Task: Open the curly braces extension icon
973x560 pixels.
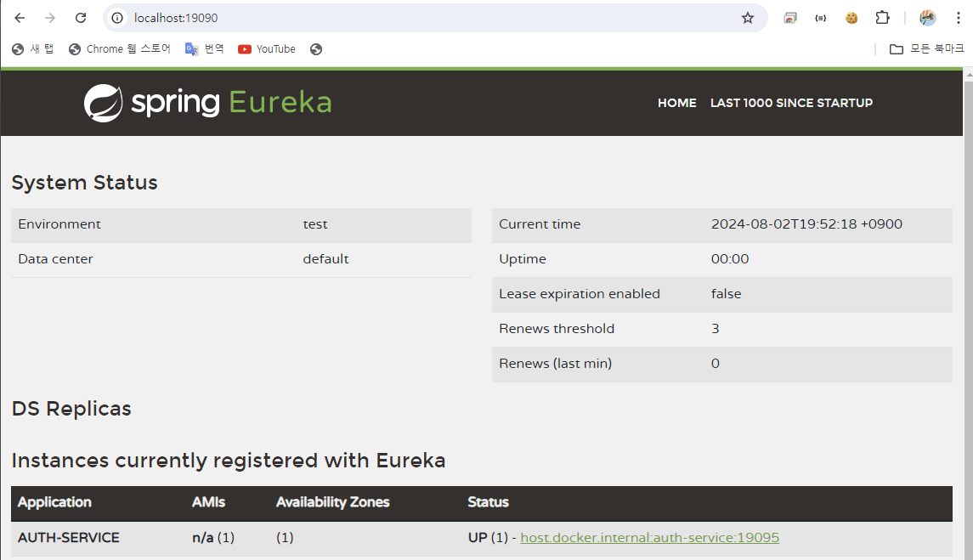Action: coord(820,18)
